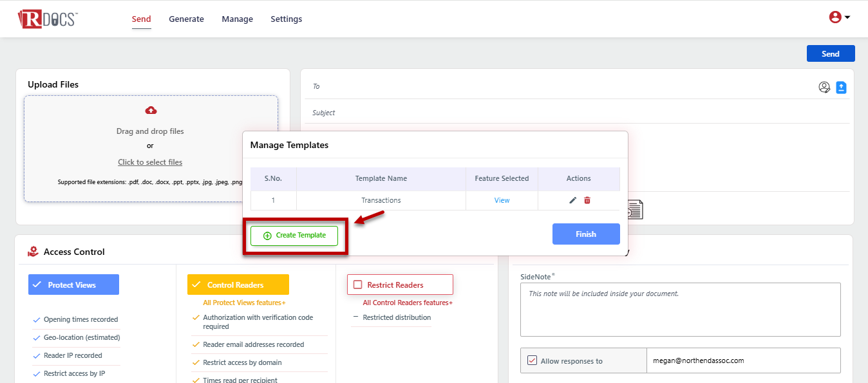Click the cloud upload icon

151,110
